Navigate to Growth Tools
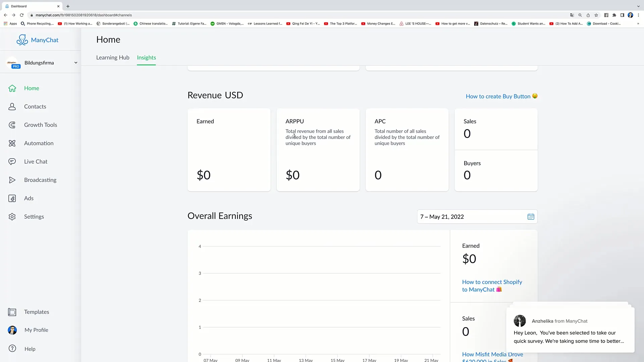Viewport: 644px width, 362px height. click(41, 124)
